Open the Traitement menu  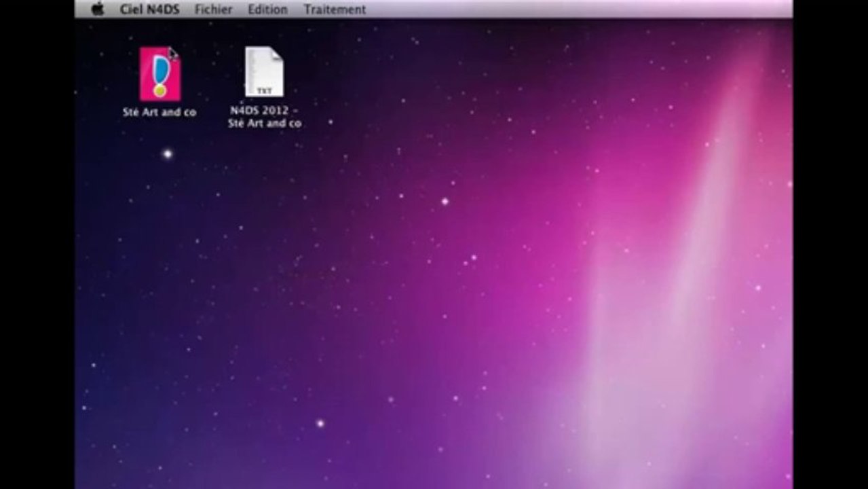(335, 10)
